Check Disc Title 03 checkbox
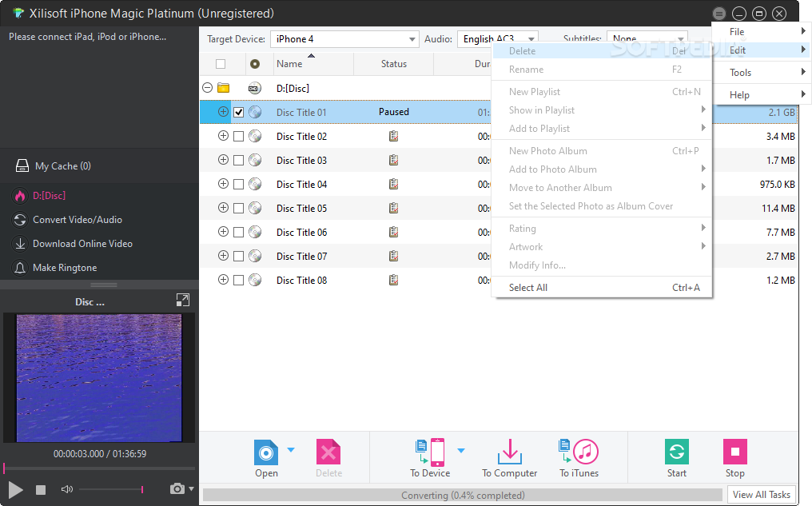The height and width of the screenshot is (506, 812). tap(238, 160)
